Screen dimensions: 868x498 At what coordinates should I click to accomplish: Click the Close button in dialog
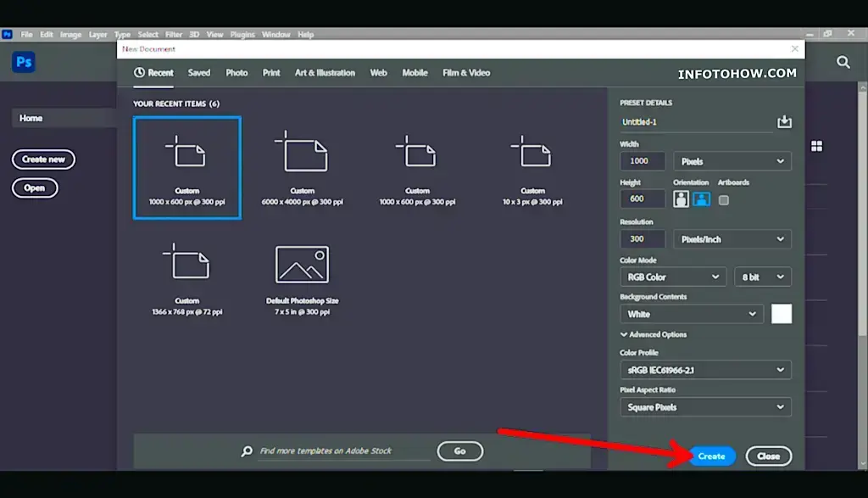(768, 456)
